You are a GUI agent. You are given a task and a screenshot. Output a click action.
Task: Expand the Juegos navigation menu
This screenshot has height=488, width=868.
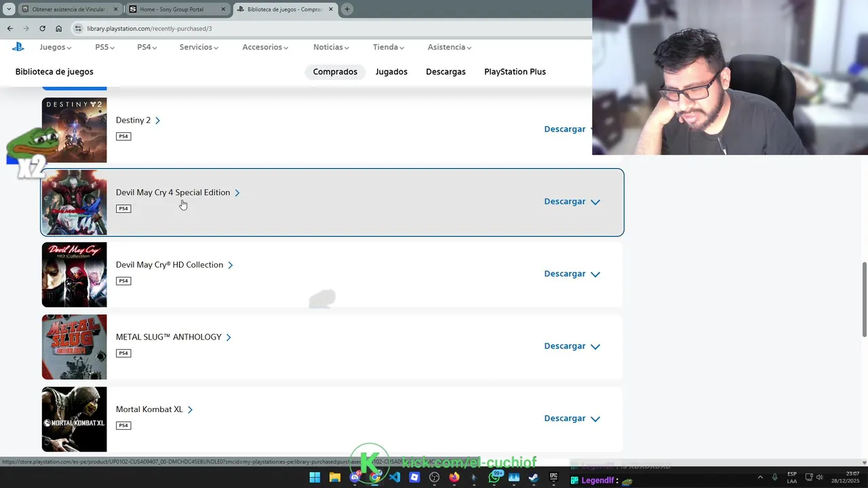56,47
